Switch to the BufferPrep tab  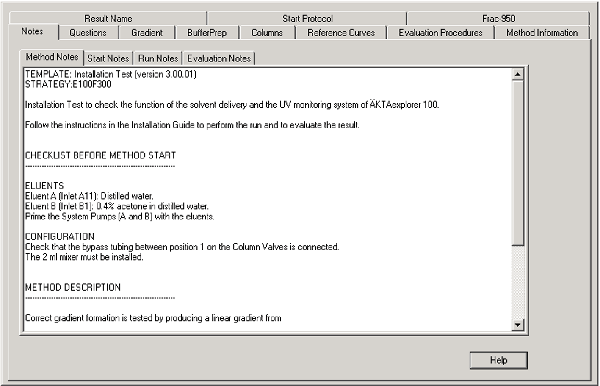click(x=207, y=33)
